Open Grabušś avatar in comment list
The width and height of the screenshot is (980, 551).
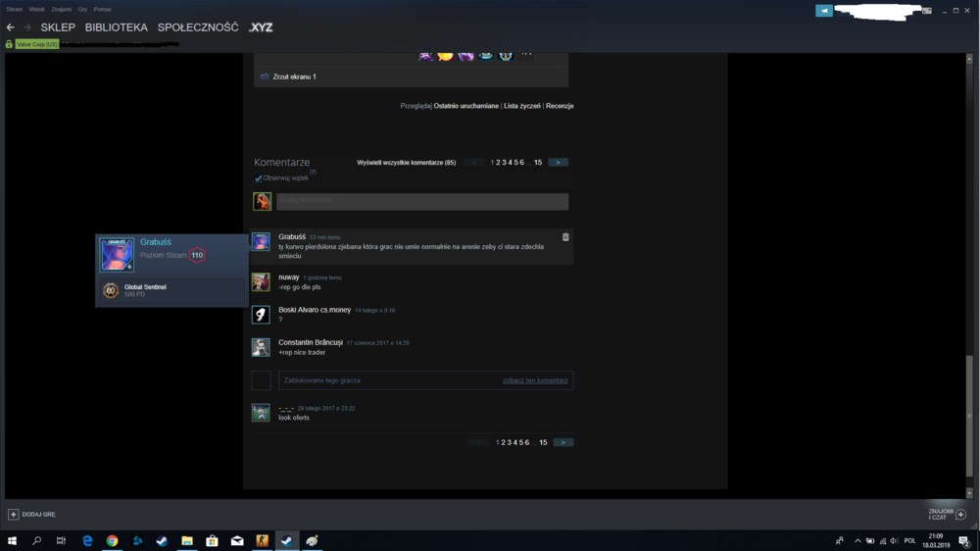point(261,241)
